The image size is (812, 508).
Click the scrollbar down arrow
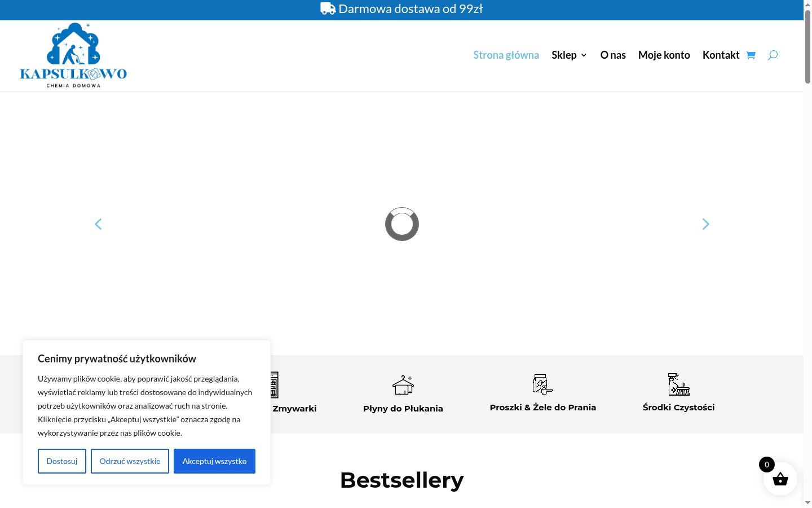click(807, 502)
